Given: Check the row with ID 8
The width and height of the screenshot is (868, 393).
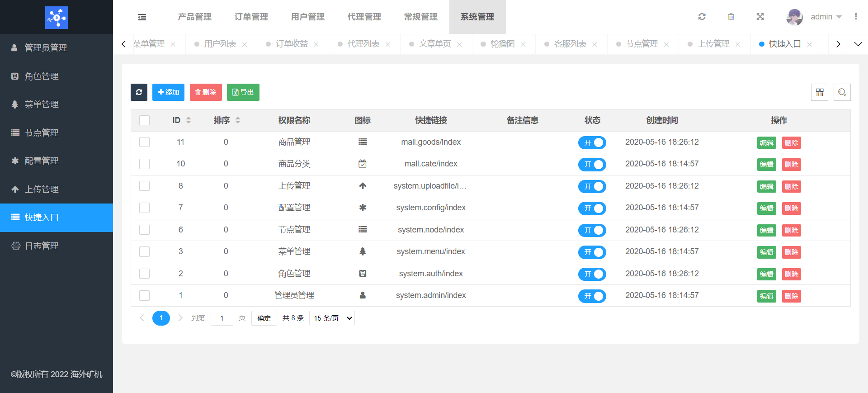Looking at the screenshot, I should (144, 186).
